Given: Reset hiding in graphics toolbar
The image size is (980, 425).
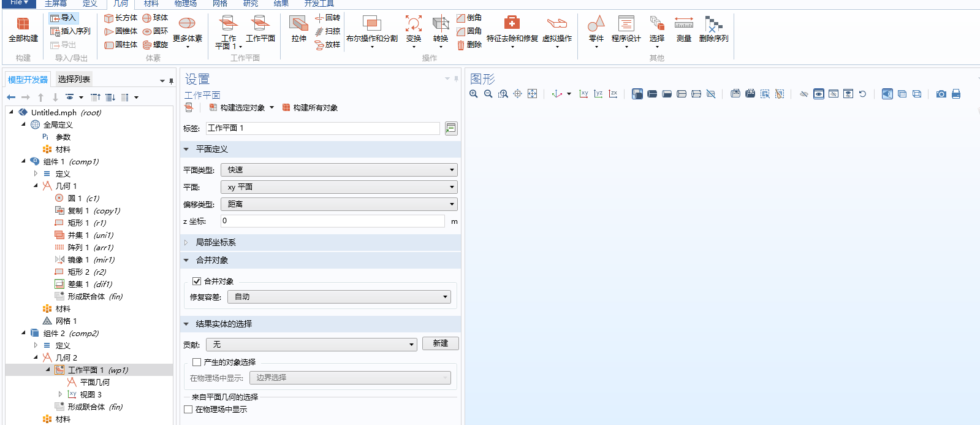Looking at the screenshot, I should (863, 94).
